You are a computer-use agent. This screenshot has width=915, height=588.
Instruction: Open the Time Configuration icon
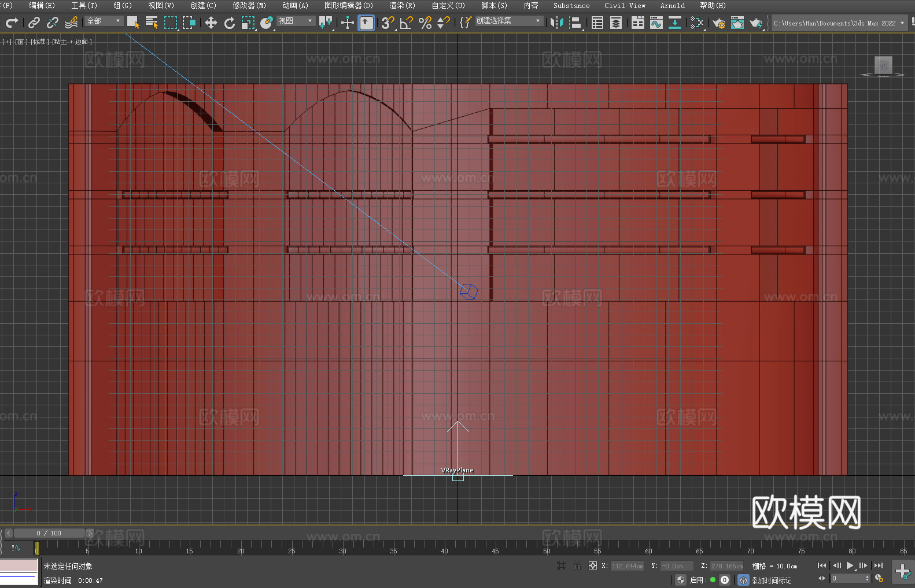coord(879,578)
